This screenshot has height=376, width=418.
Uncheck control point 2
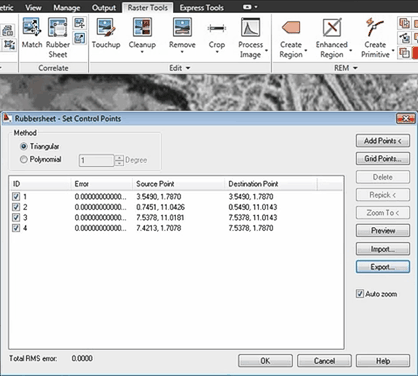pos(16,207)
